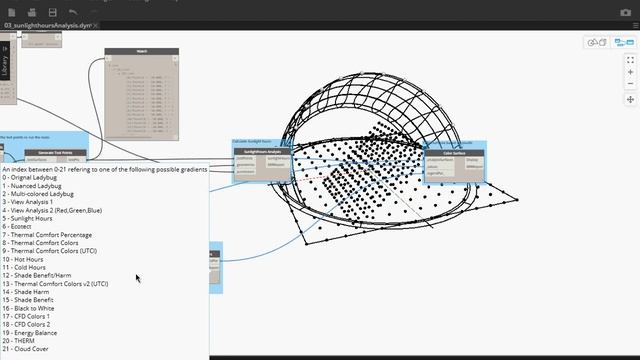Zoom in on the workspace
The height and width of the screenshot is (360, 640).
630,72
